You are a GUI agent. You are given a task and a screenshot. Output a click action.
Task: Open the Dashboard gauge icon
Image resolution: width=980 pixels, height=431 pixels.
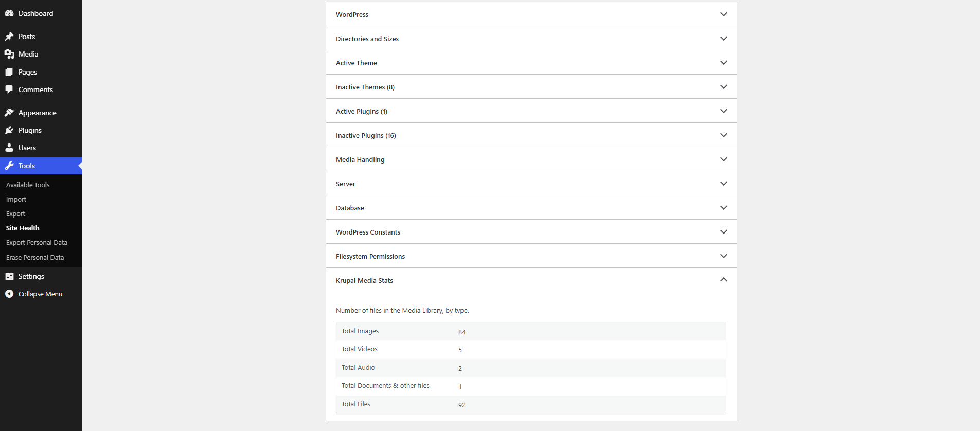[x=9, y=13]
